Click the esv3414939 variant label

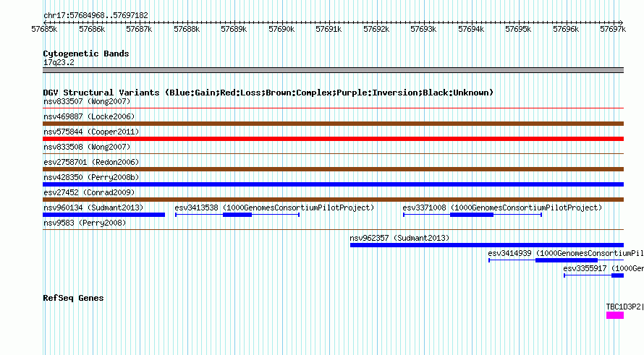[566, 253]
